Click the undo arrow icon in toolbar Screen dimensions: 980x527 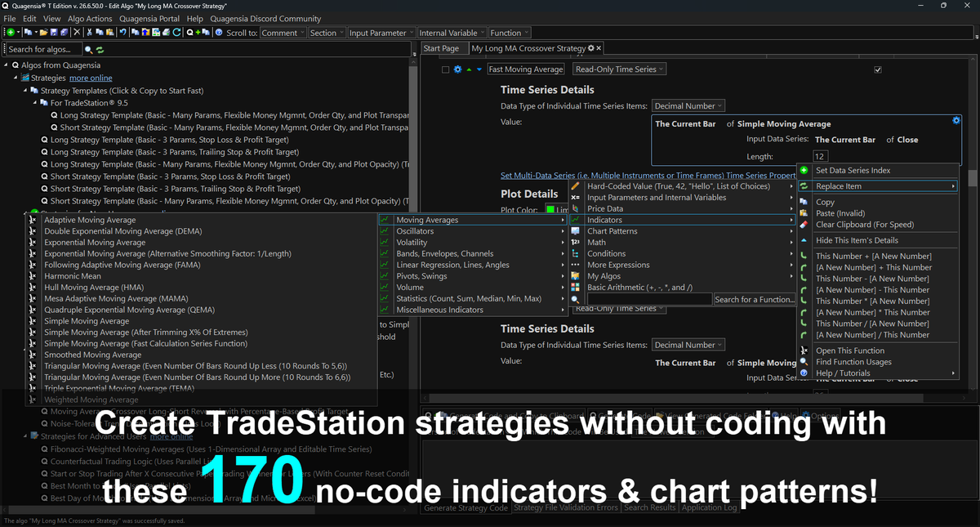point(122,33)
